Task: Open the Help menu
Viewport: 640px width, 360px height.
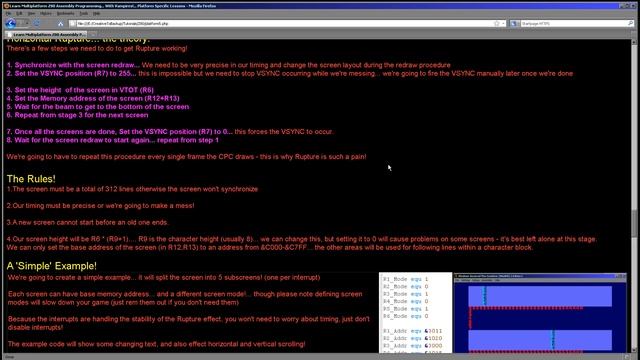Action: [x=96, y=13]
